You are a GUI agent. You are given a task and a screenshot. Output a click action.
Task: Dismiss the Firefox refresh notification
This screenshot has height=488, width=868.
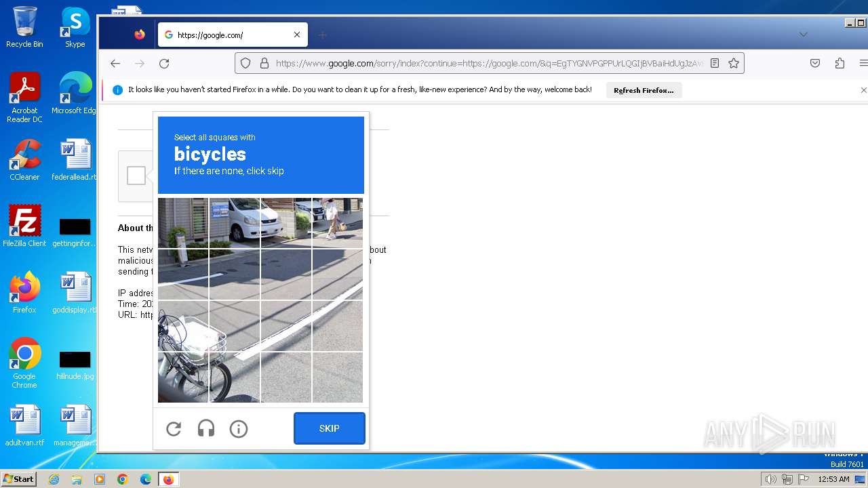click(863, 90)
